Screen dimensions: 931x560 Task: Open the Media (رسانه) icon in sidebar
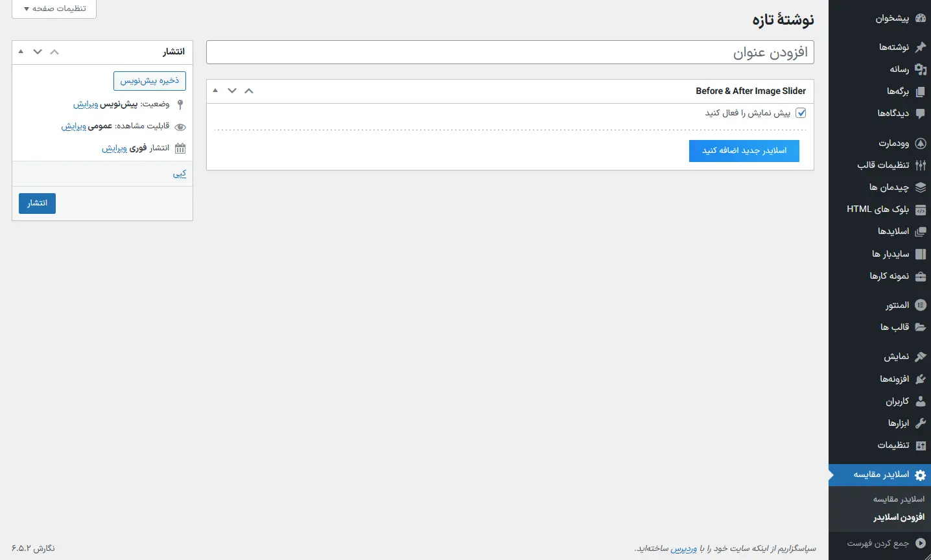tap(920, 69)
